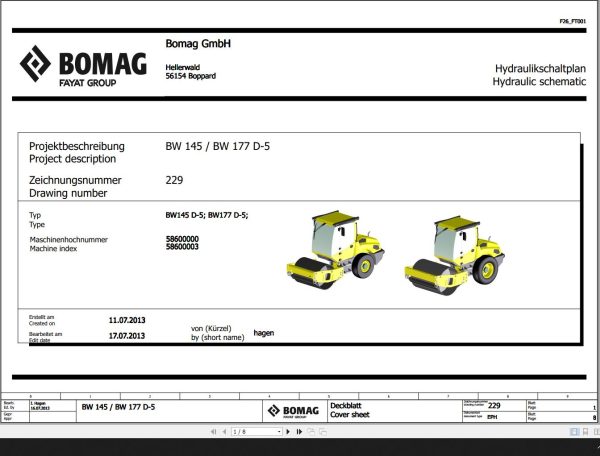Select machine index number 58600000

[182, 239]
